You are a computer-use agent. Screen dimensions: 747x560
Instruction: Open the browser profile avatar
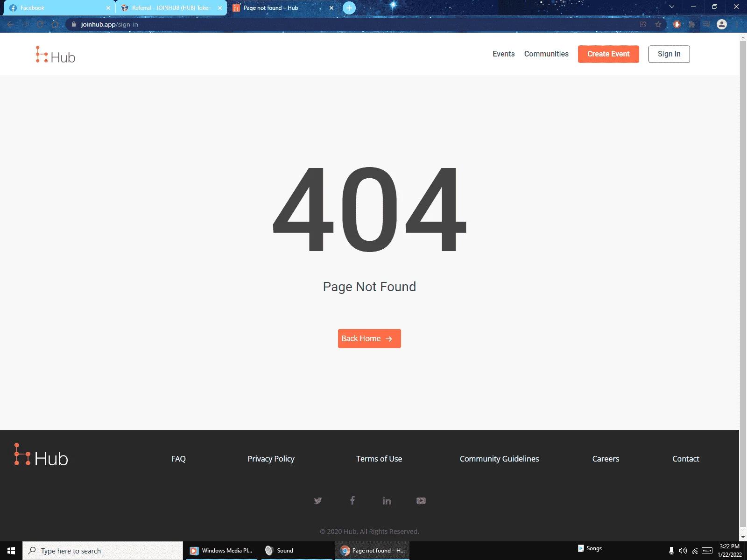pos(722,24)
